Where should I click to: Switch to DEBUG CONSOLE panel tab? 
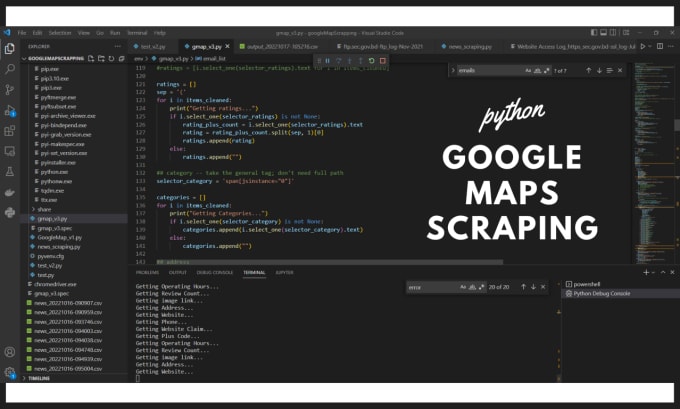(x=215, y=272)
